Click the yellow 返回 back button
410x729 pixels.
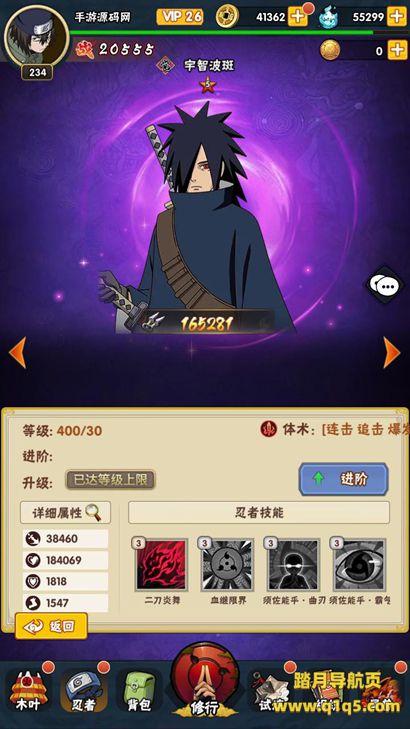pyautogui.click(x=51, y=626)
